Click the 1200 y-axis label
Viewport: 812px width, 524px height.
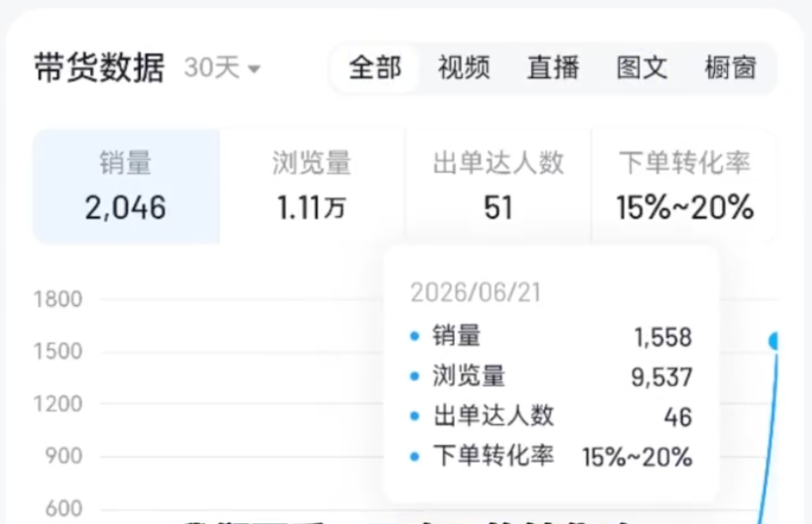(58, 404)
